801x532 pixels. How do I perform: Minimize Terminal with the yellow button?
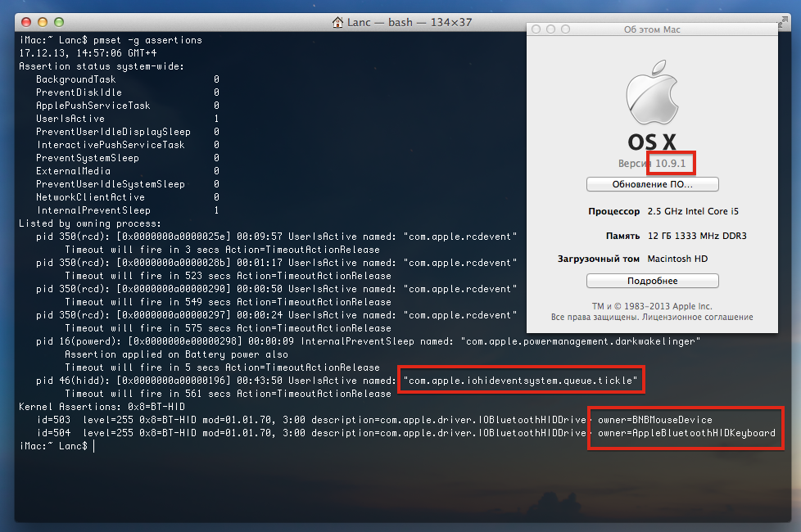pos(43,22)
